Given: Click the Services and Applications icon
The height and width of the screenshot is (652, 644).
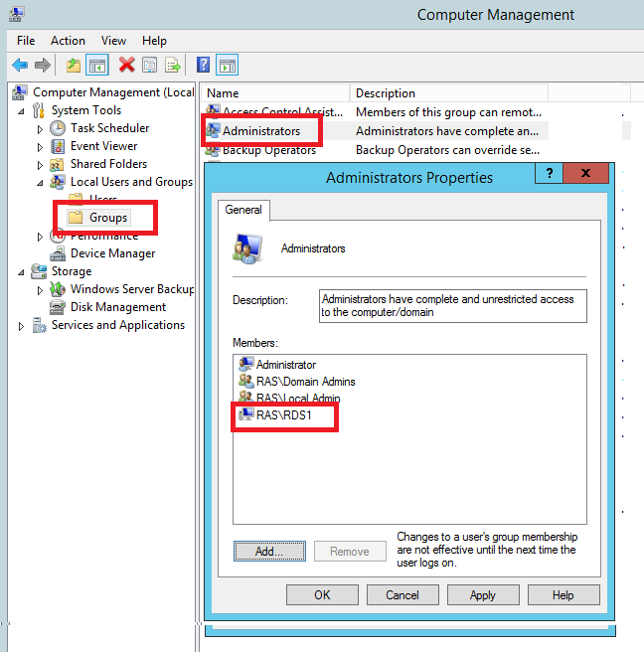Looking at the screenshot, I should (40, 325).
